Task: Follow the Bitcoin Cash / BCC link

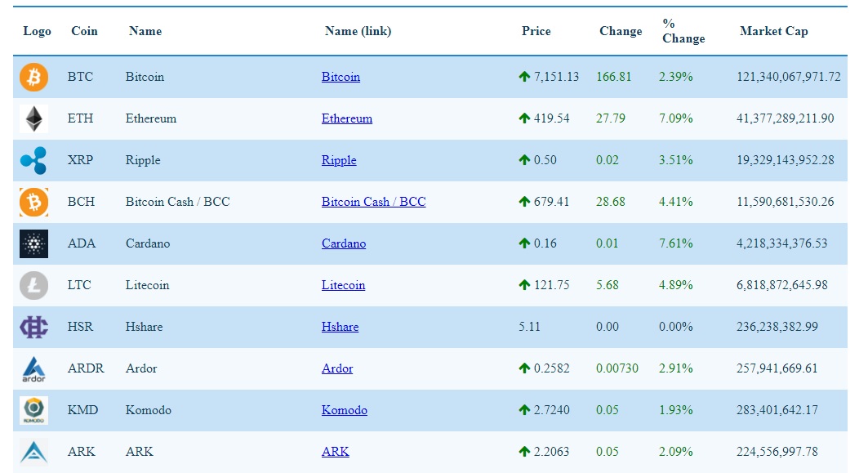Action: (x=373, y=202)
